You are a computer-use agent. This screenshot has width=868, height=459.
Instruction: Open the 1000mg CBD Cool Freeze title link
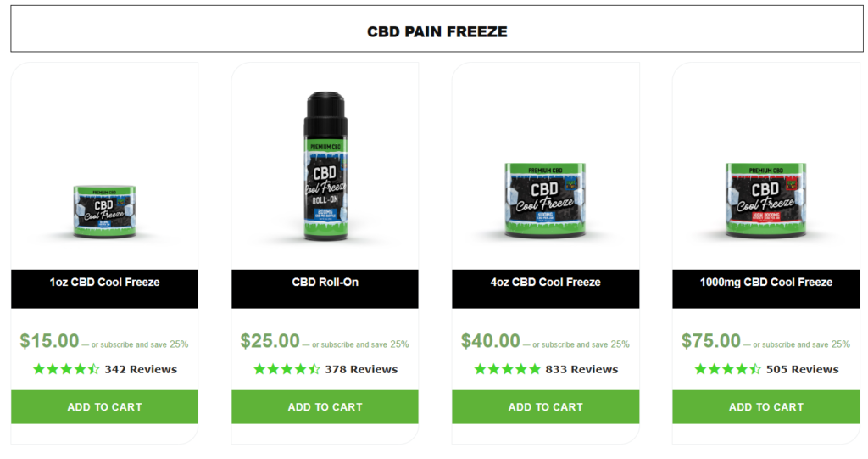pos(766,283)
